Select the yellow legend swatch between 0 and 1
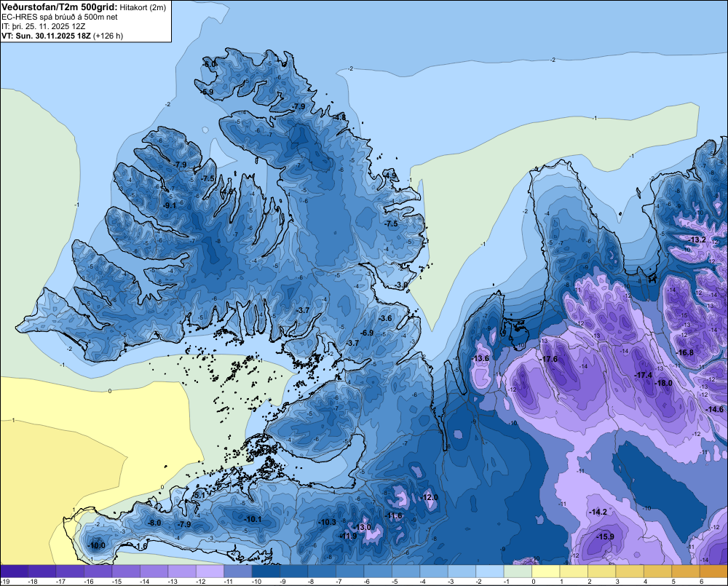Screen dimensions: 728x586 coord(546,571)
